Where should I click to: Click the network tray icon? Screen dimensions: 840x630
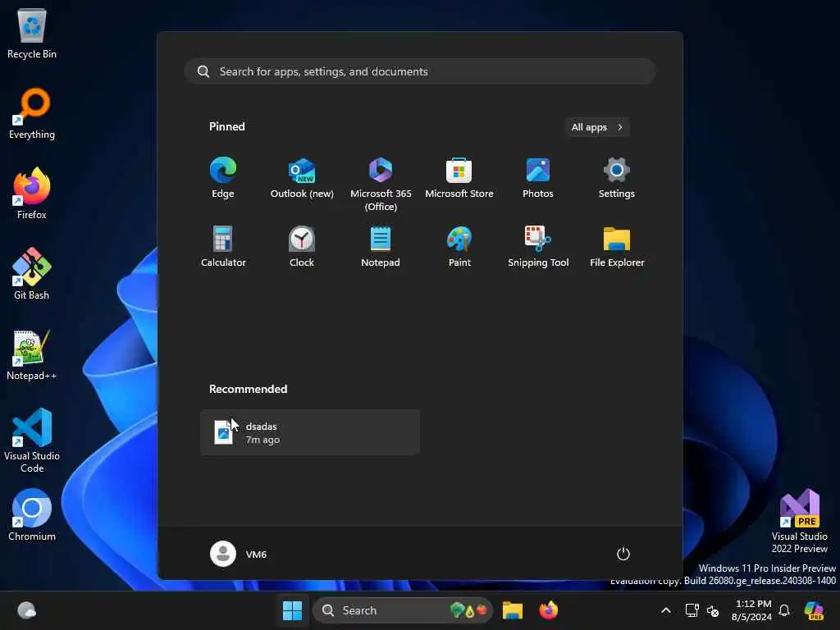[692, 610]
